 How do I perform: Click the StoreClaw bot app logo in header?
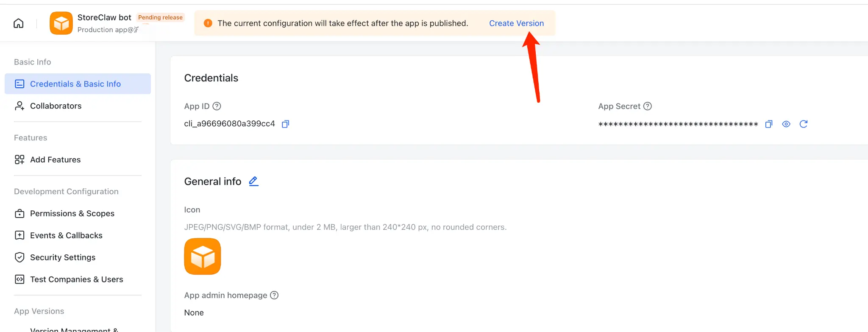tap(61, 23)
